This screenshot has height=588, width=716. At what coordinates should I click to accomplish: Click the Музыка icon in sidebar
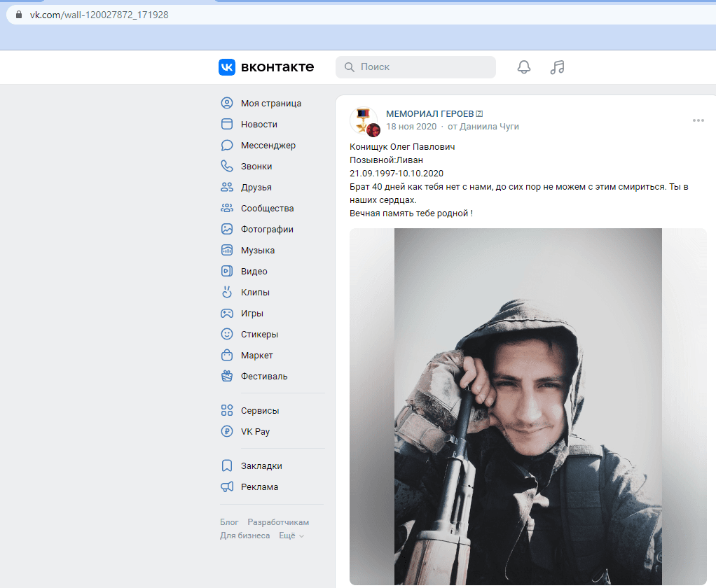pos(227,250)
